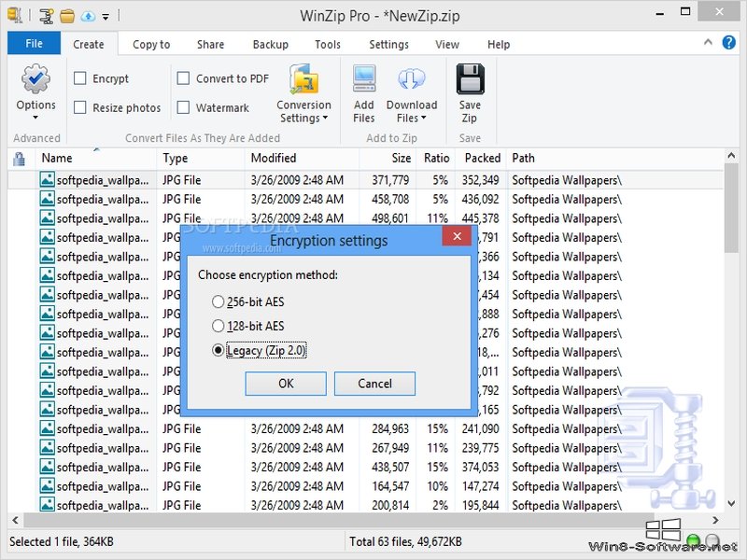Select the file with packed size 147,274
Screen dimensions: 747x560
click(365, 486)
